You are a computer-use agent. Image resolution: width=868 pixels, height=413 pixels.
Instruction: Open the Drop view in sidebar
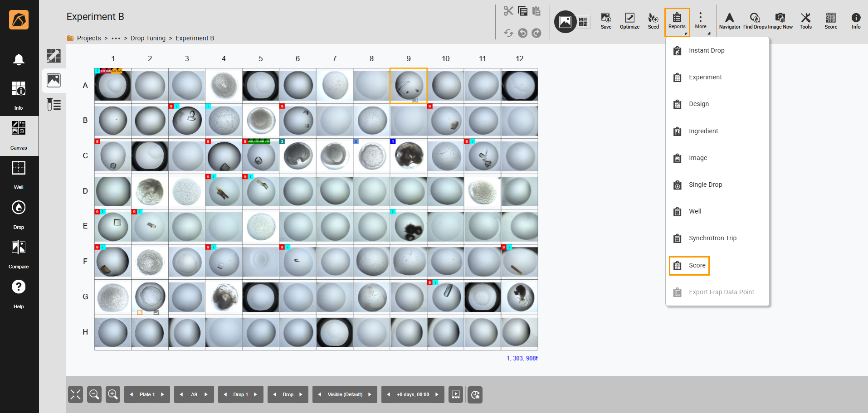[x=19, y=214]
